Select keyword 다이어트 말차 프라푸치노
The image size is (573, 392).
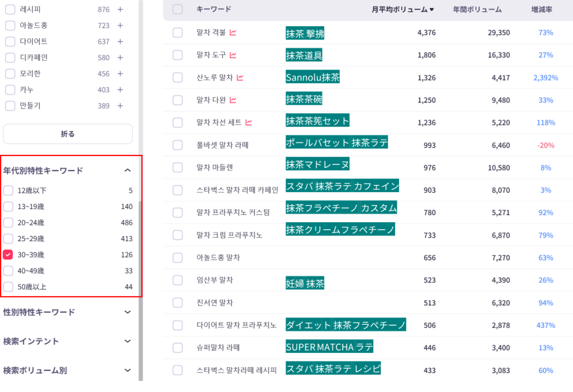coord(236,325)
